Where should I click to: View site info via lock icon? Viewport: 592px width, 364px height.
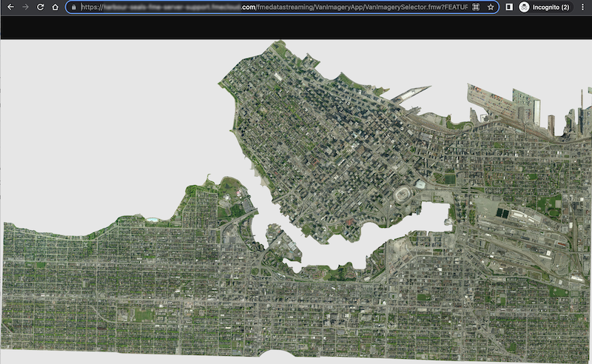tap(73, 7)
